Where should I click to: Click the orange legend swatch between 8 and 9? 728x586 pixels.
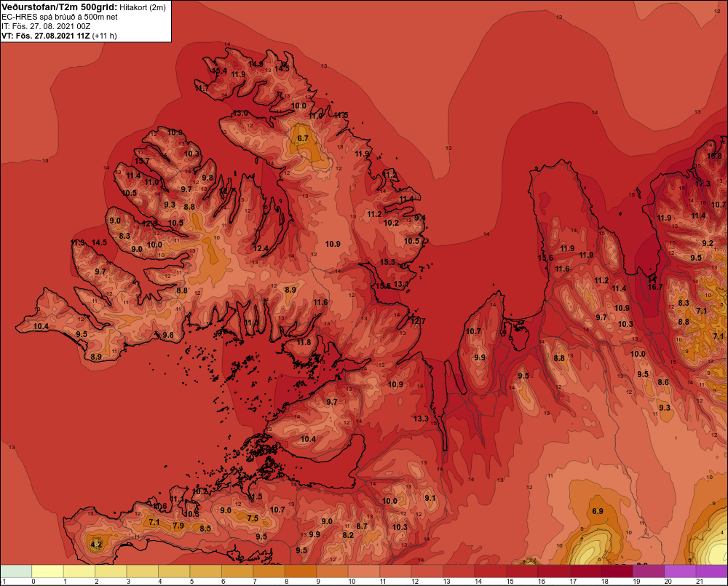point(301,571)
